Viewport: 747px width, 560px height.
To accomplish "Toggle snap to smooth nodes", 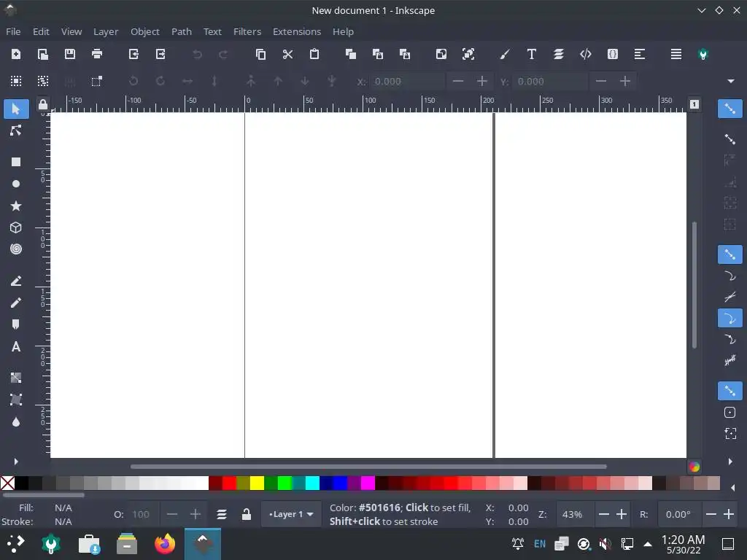I will click(729, 340).
